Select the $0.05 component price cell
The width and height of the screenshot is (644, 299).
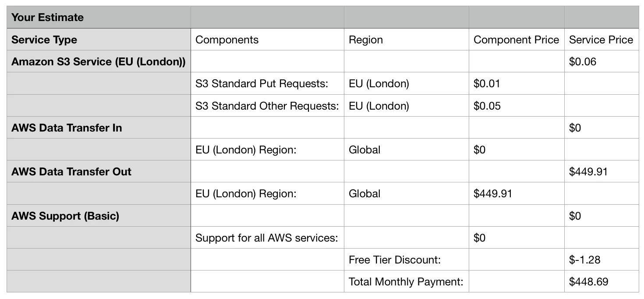487,106
